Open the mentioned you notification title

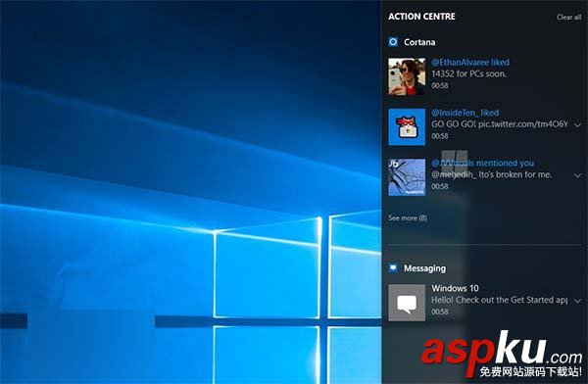(x=482, y=164)
